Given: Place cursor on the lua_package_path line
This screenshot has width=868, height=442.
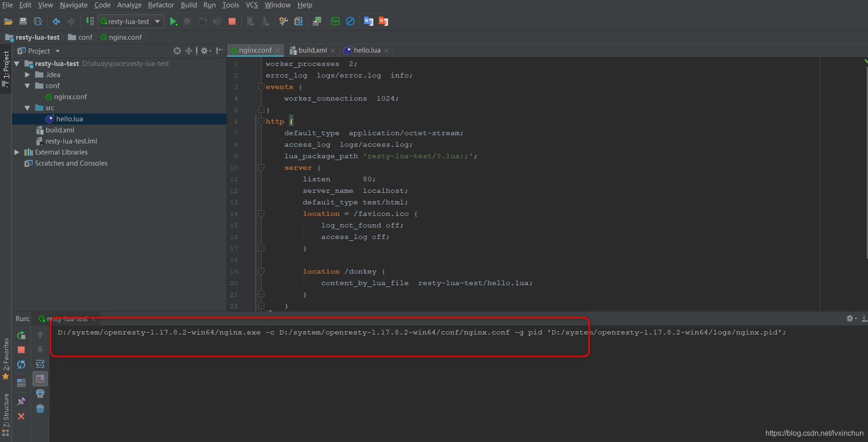Looking at the screenshot, I should tap(381, 156).
